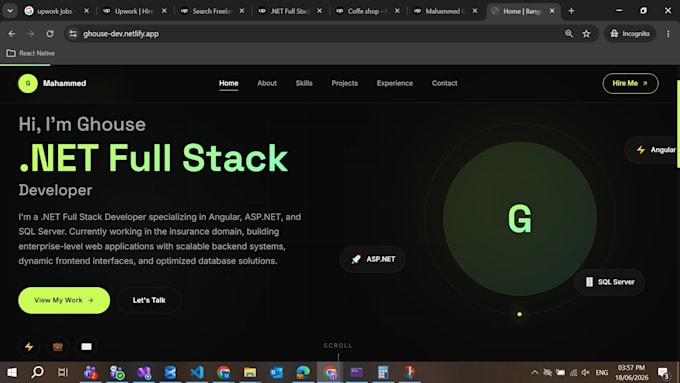The width and height of the screenshot is (680, 383).
Task: Open Microsoft Edge from the taskbar
Action: tap(303, 372)
